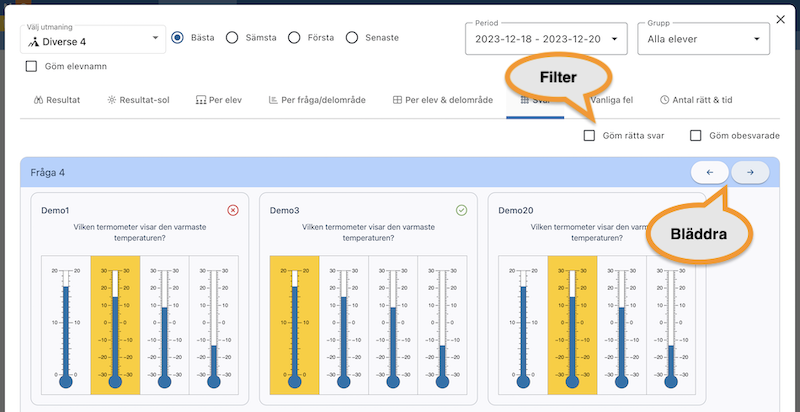Open the Resultat tab
This screenshot has height=412, width=800.
pos(57,100)
